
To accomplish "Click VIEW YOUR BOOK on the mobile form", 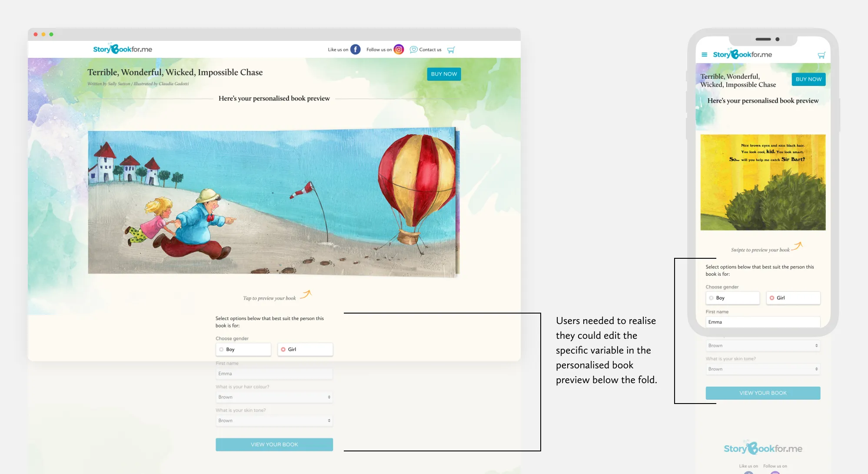I will tap(763, 393).
